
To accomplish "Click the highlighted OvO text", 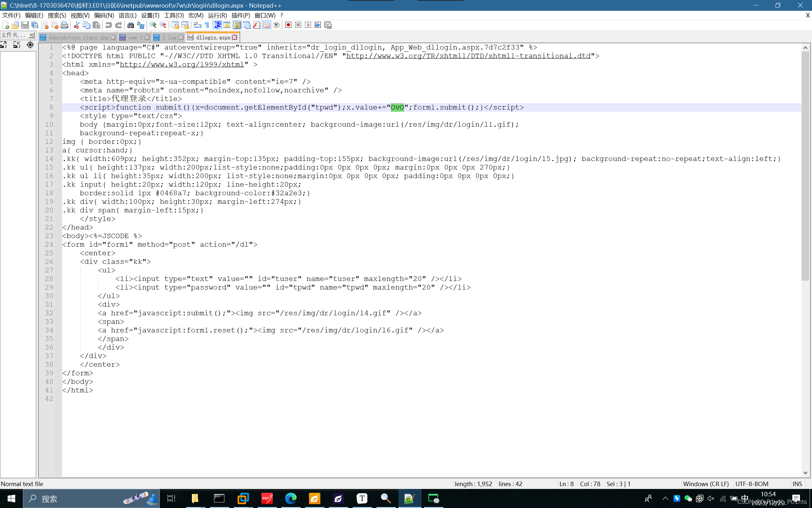I will pyautogui.click(x=397, y=108).
